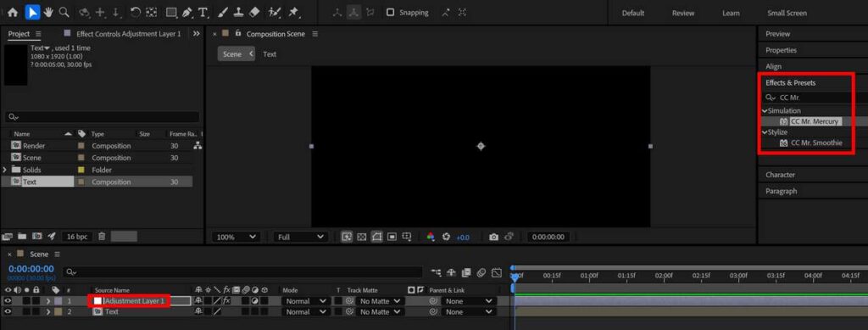Toggle the lock on Composition Scene viewer
Image resolution: width=868 pixels, height=330 pixels.
(238, 34)
